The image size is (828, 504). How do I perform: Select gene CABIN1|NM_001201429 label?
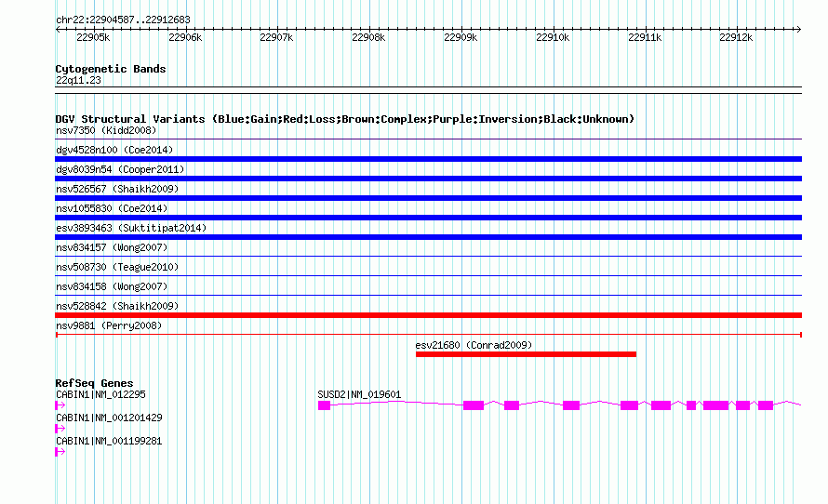point(109,418)
